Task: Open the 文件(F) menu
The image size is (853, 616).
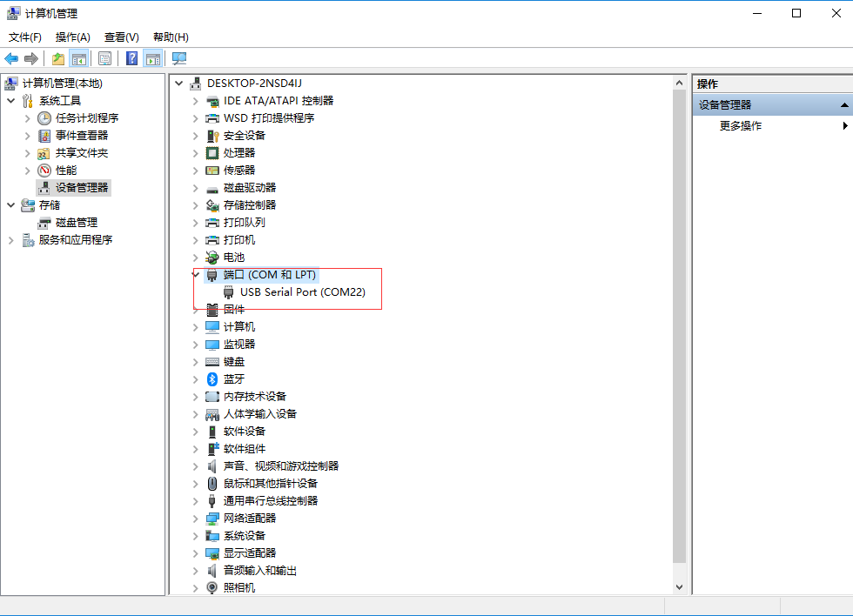Action: click(25, 37)
